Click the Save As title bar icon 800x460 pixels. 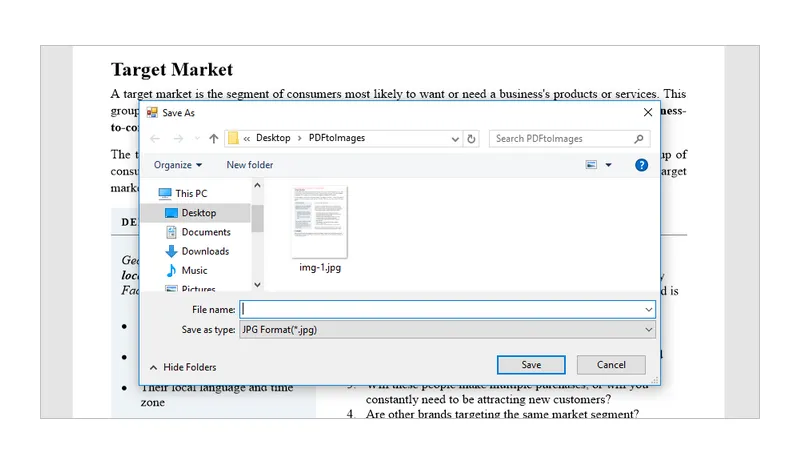pos(152,113)
